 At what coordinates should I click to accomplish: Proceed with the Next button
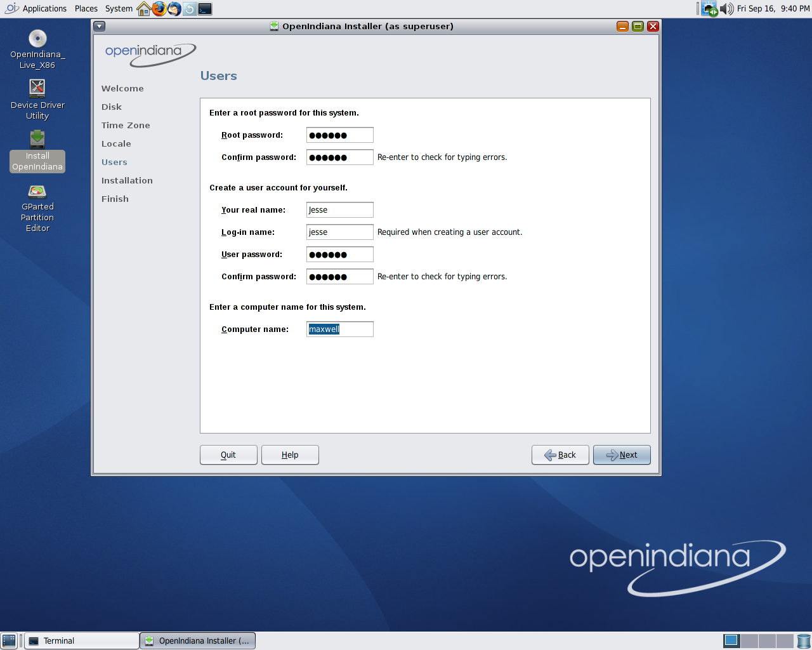[x=622, y=455]
